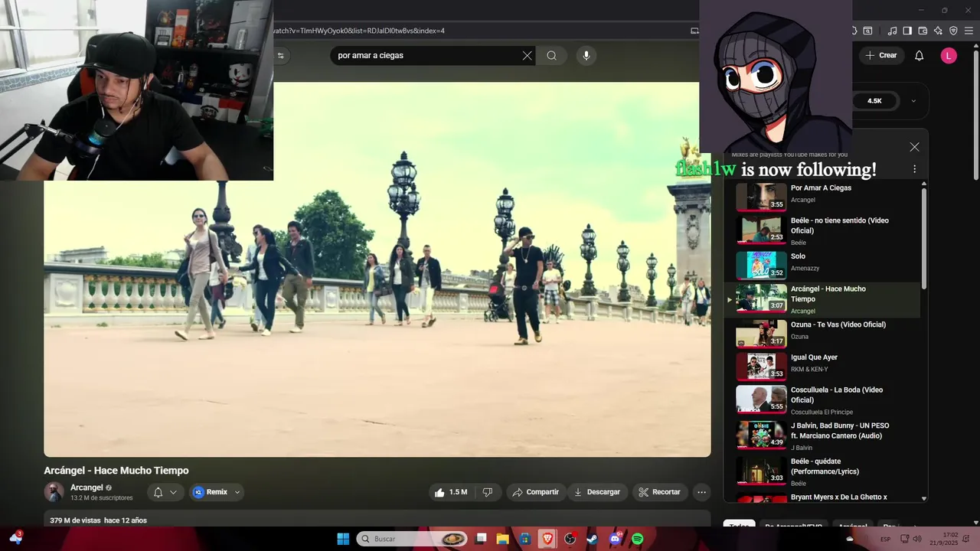Viewport: 980px width, 551px height.
Task: Open Brave VPN shield icon
Action: (953, 31)
